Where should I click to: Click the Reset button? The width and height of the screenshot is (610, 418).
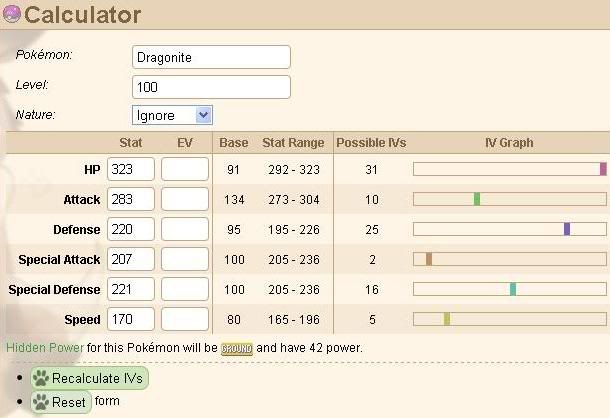point(61,402)
